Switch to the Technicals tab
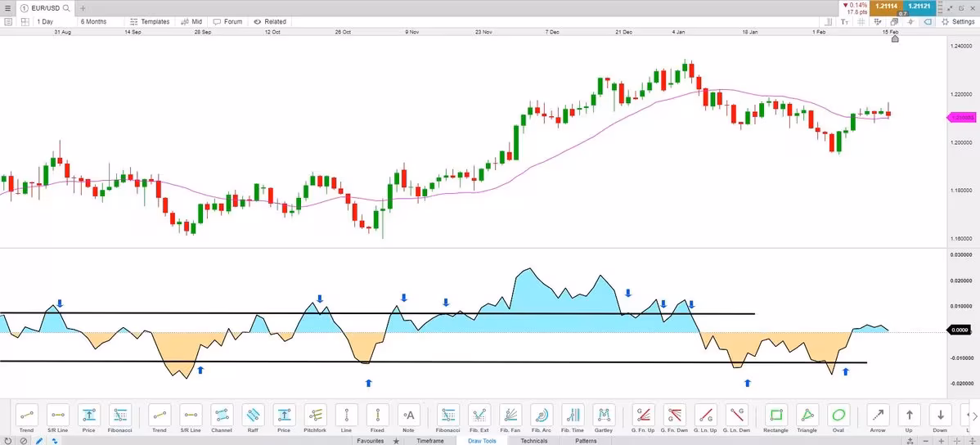The width and height of the screenshot is (980, 445). pyautogui.click(x=534, y=441)
